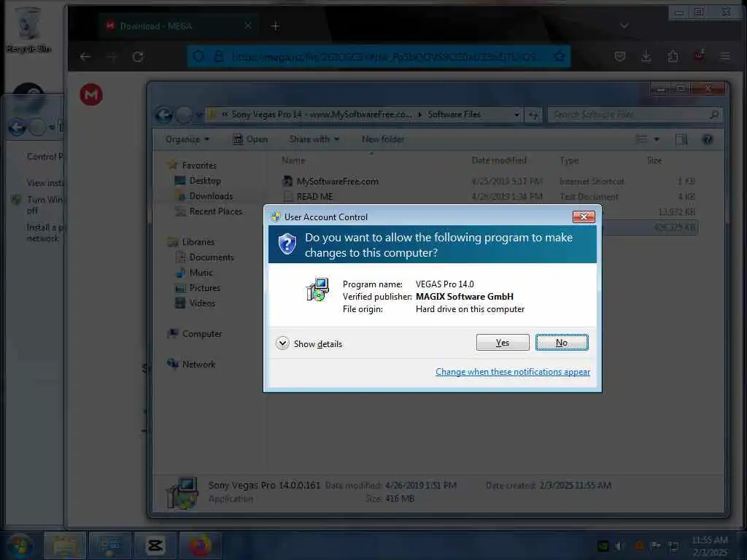
Task: Click the Action Center flag tray icon
Action: [656, 546]
